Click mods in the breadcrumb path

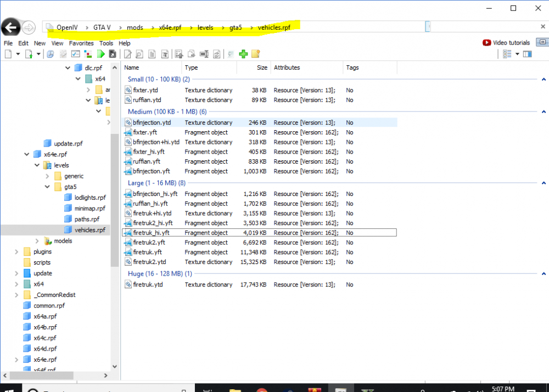(x=135, y=27)
